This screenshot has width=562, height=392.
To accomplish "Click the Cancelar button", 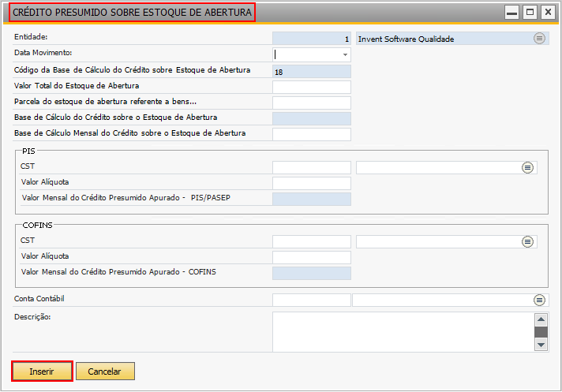I will 105,371.
